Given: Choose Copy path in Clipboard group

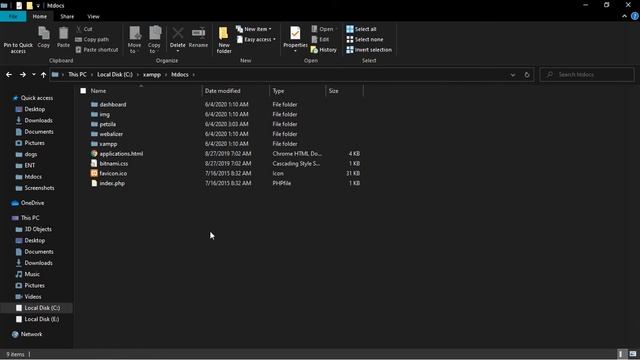Looking at the screenshot, I should click(92, 40).
